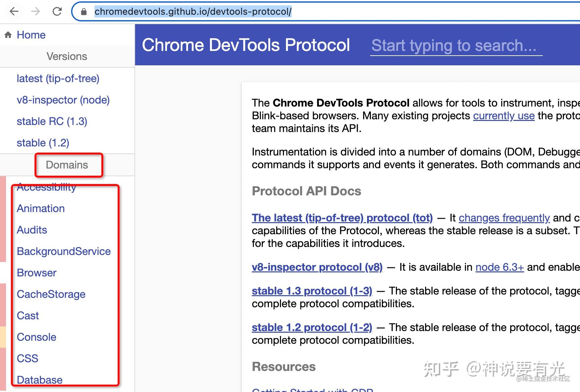The height and width of the screenshot is (392, 580).
Task: Click the padlock icon in the address bar
Action: (83, 11)
